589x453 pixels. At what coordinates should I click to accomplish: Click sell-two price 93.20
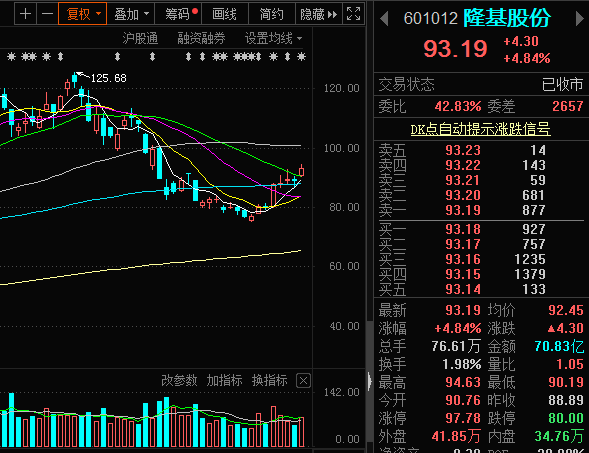463,195
